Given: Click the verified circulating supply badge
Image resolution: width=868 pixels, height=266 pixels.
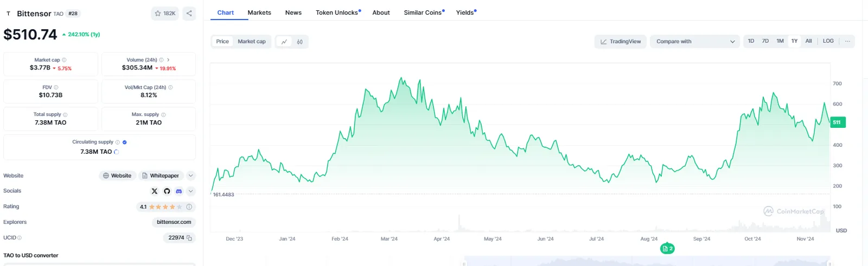Looking at the screenshot, I should 125,142.
